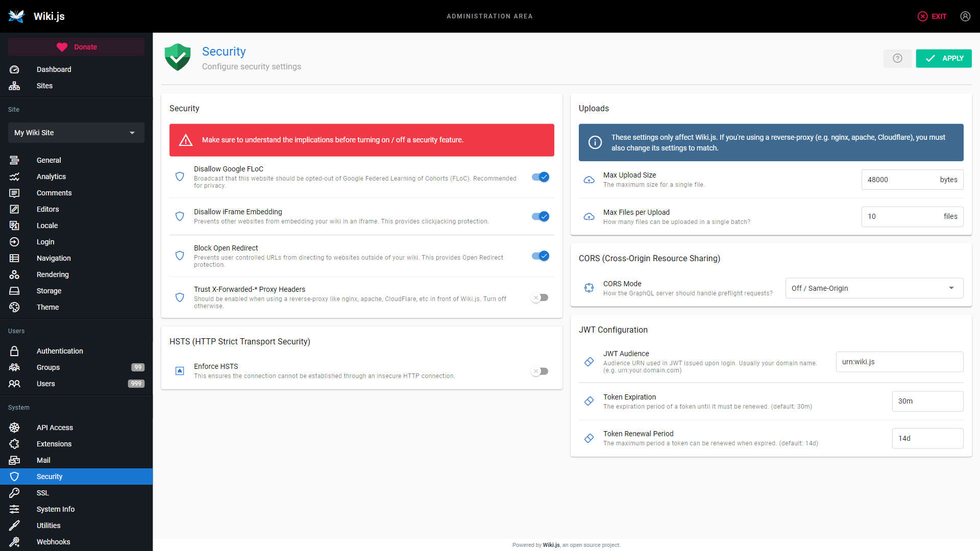Toggle off Block Open Redirect
The width and height of the screenshot is (980, 551).
point(540,256)
